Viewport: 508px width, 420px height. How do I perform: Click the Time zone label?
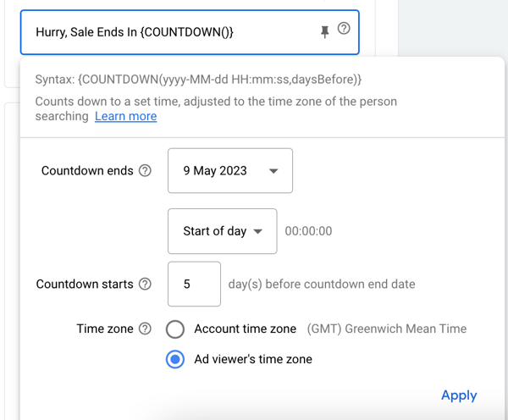pos(105,329)
